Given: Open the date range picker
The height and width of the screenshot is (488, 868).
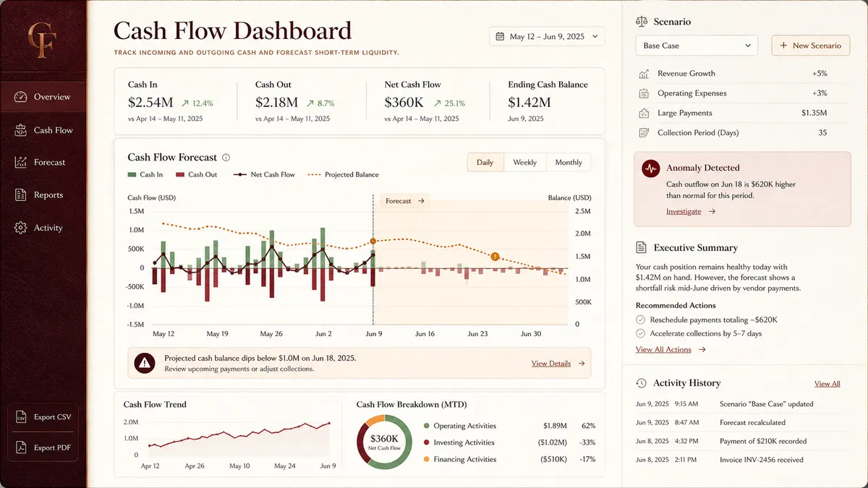Looking at the screenshot, I should tap(547, 36).
